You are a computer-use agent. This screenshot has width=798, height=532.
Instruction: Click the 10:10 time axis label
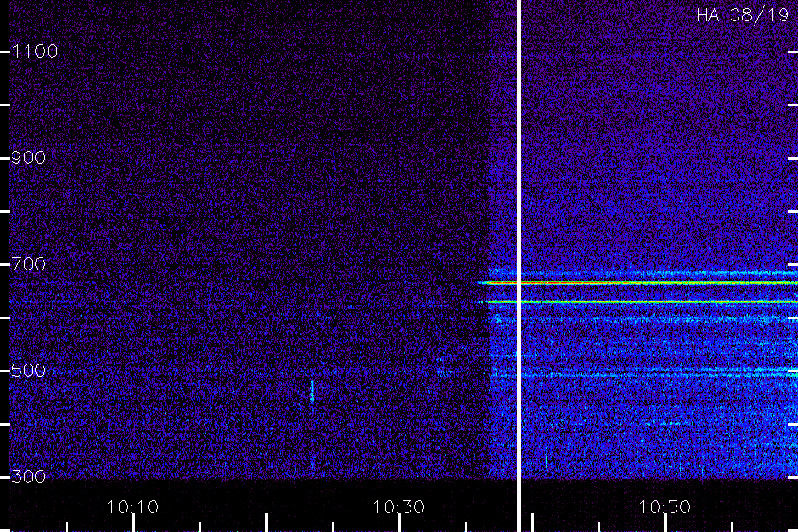pyautogui.click(x=132, y=507)
